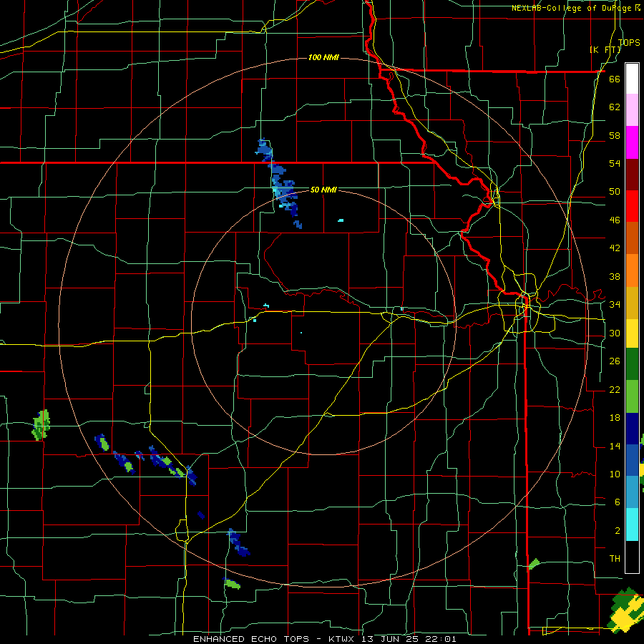
Task: Click the 26 legend value
Action: pos(615,361)
